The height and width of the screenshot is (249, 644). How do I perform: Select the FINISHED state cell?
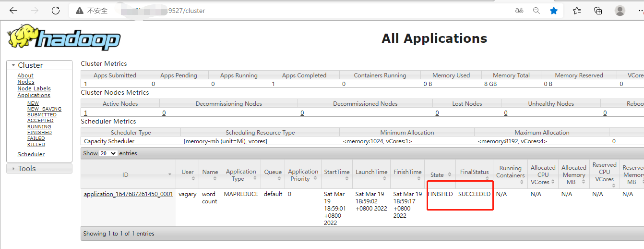[x=440, y=194]
